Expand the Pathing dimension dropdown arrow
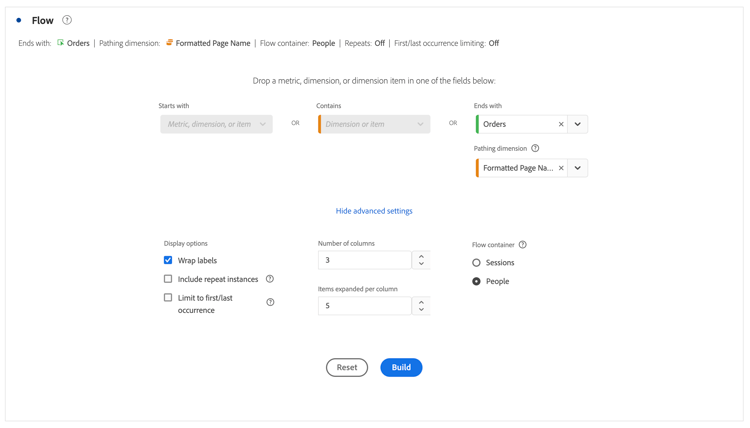The width and height of the screenshot is (750, 428). (x=578, y=168)
